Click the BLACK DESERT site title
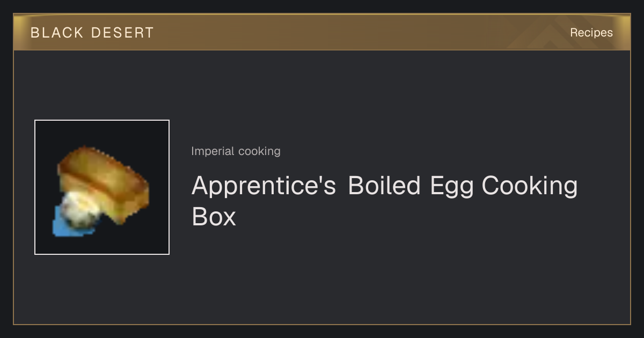The width and height of the screenshot is (644, 338). (x=92, y=33)
